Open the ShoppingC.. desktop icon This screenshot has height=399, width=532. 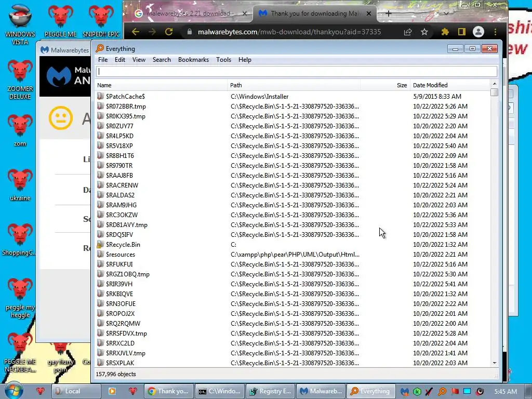click(19, 239)
